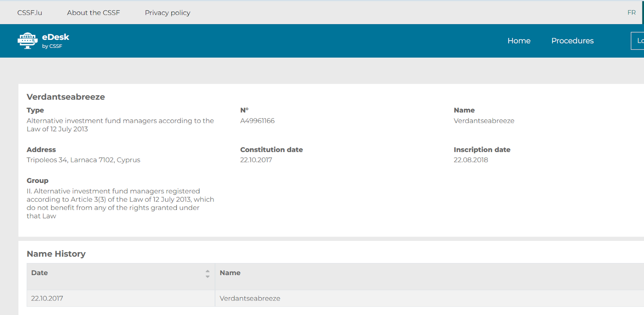Screen dimensions: 644x315
Task: Open the Procedures menu item
Action: 572,41
